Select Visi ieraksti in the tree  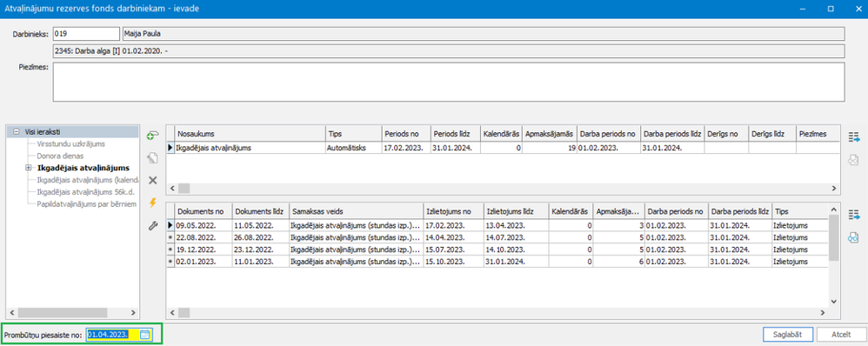pos(43,132)
